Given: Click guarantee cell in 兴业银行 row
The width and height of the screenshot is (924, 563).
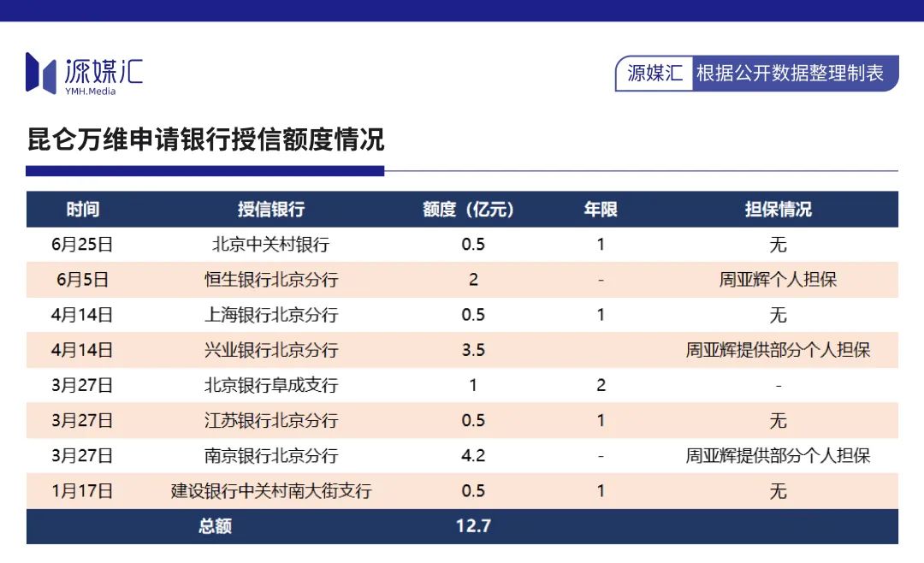Looking at the screenshot, I should click(x=778, y=350).
